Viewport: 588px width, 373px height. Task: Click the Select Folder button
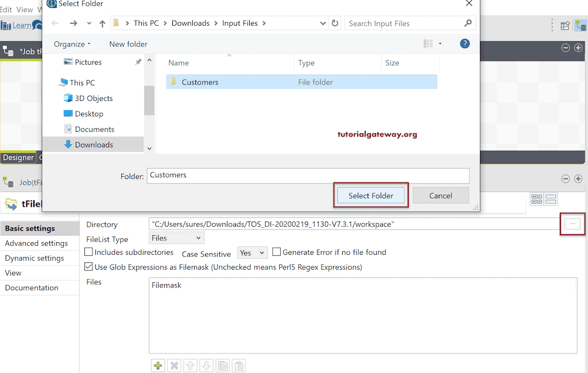370,195
